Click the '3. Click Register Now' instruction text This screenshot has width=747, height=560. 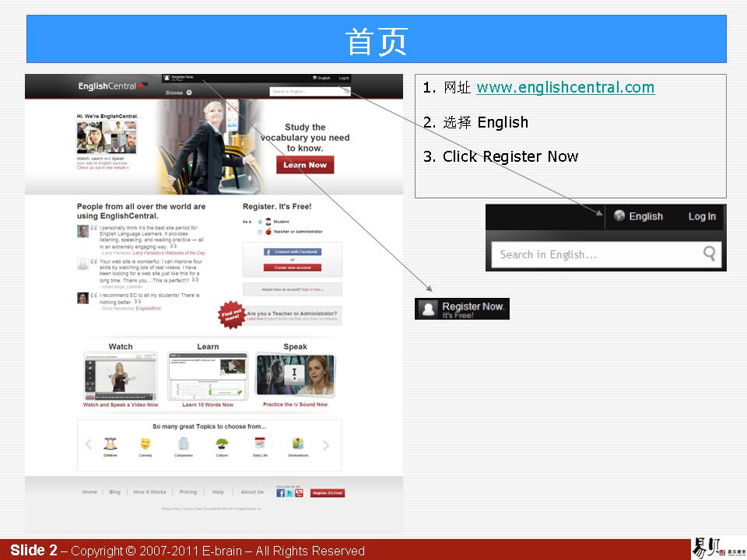tap(500, 156)
